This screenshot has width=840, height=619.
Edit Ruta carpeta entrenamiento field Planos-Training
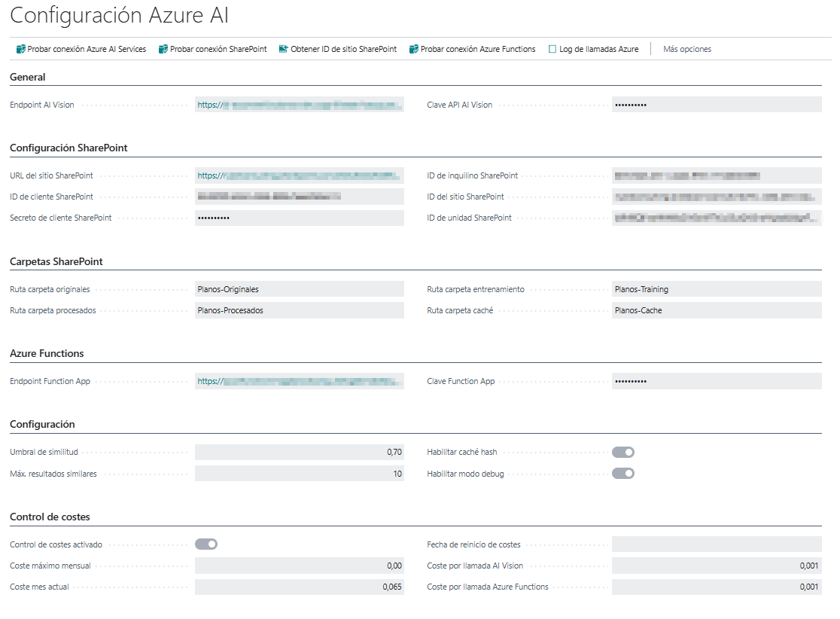tap(717, 289)
